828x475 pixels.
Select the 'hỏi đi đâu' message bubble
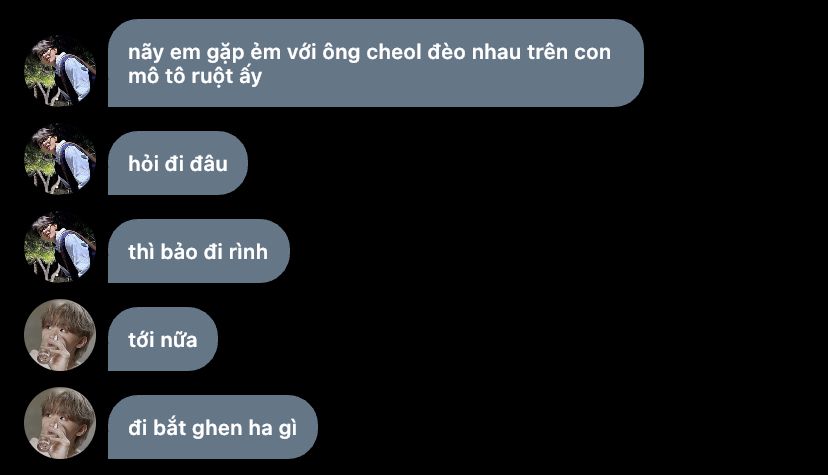(x=178, y=163)
